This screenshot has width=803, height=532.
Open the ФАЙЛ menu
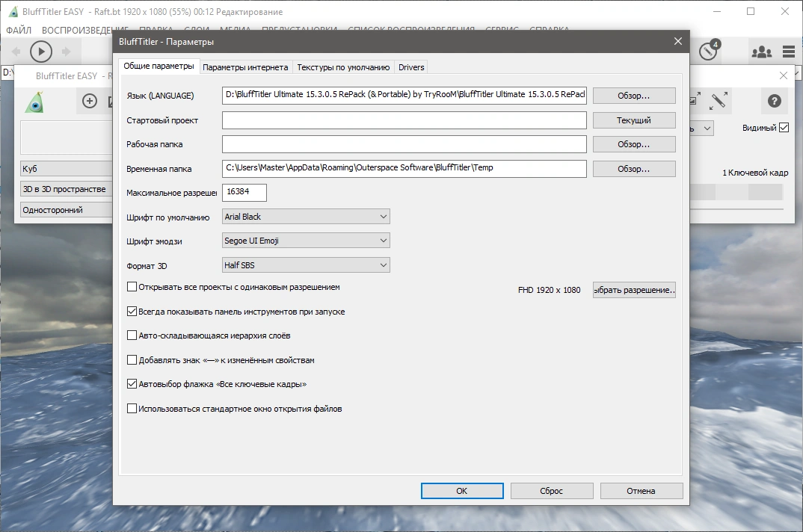[x=19, y=30]
